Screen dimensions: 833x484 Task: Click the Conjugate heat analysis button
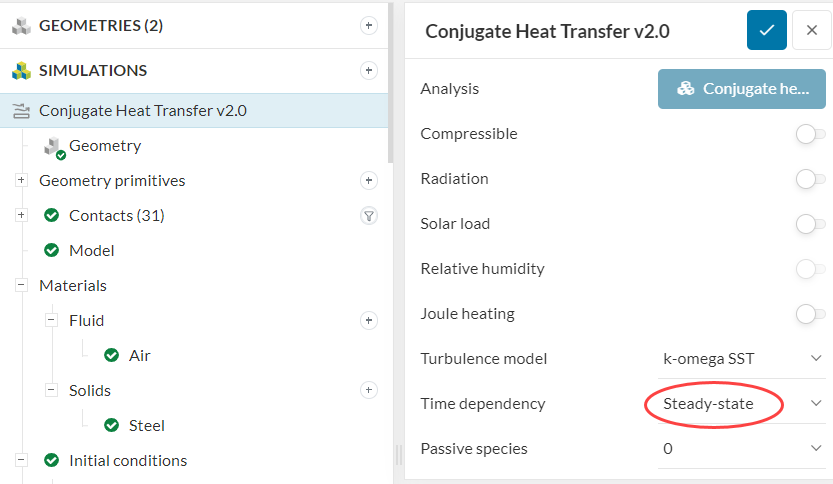coord(742,89)
